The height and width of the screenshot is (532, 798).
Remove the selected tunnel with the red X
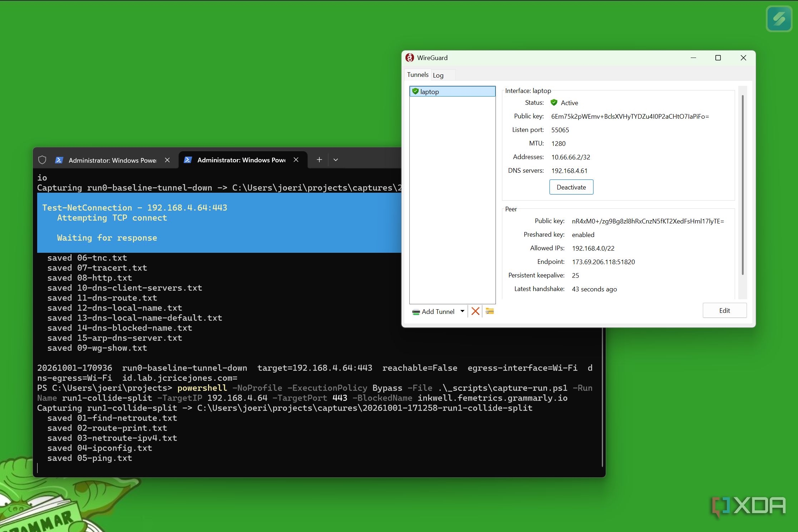[475, 311]
